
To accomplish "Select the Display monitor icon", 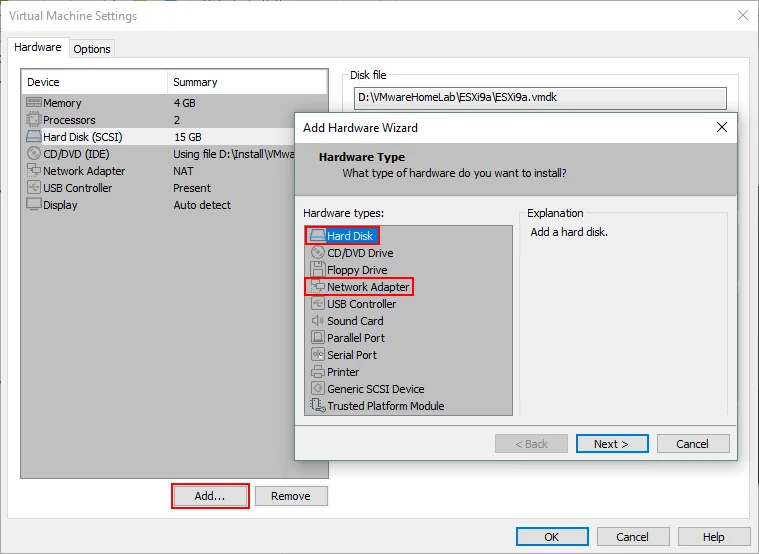I will [34, 204].
